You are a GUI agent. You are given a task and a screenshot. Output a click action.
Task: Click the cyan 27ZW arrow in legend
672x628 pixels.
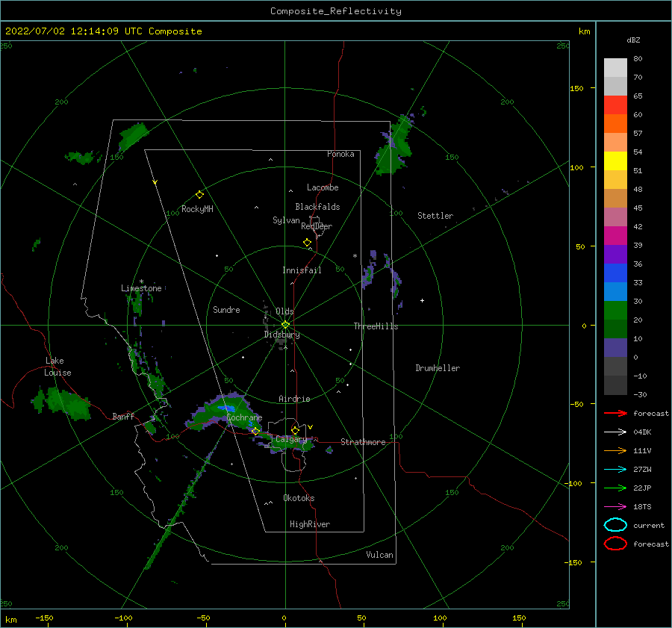pos(615,470)
